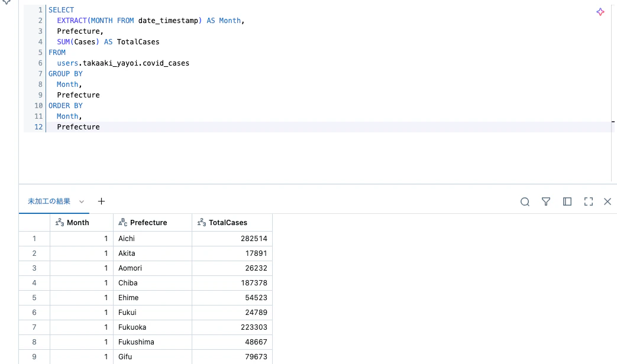Close the results panel
The width and height of the screenshot is (617, 364).
[608, 201]
